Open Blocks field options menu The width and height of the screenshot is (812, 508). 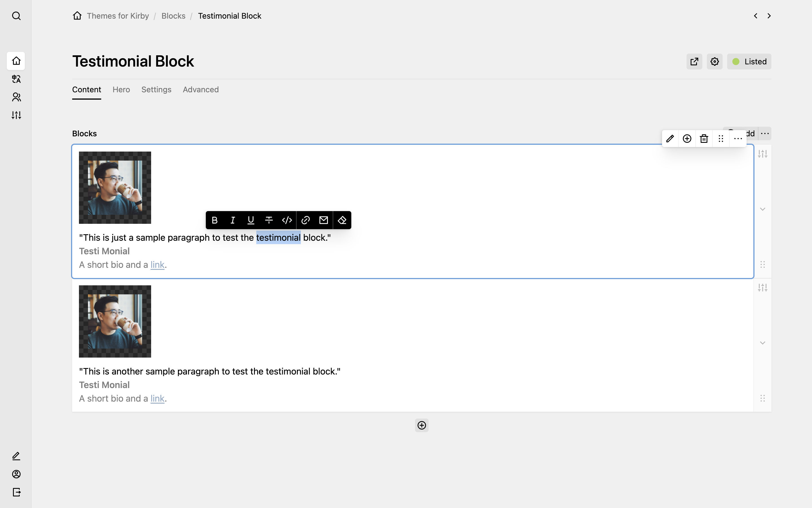(765, 133)
